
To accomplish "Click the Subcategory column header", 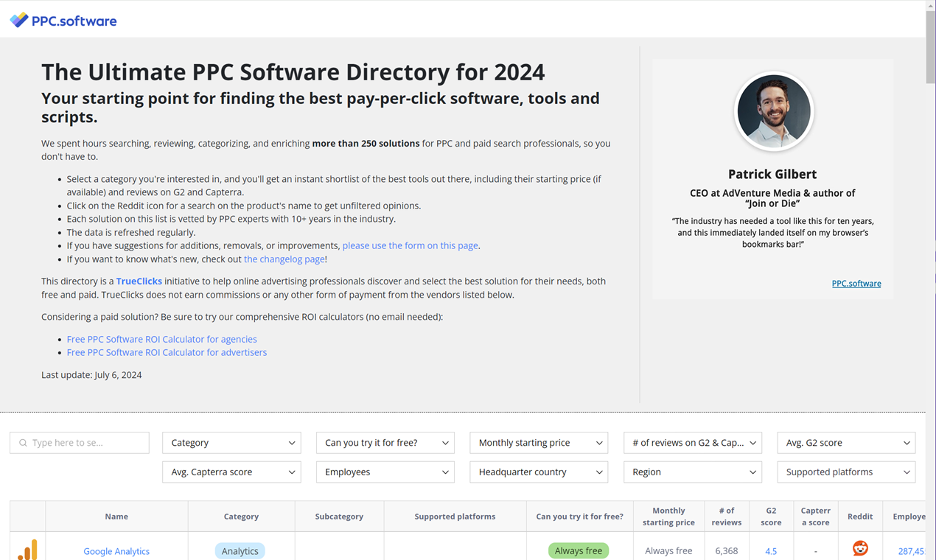I will coord(339,517).
